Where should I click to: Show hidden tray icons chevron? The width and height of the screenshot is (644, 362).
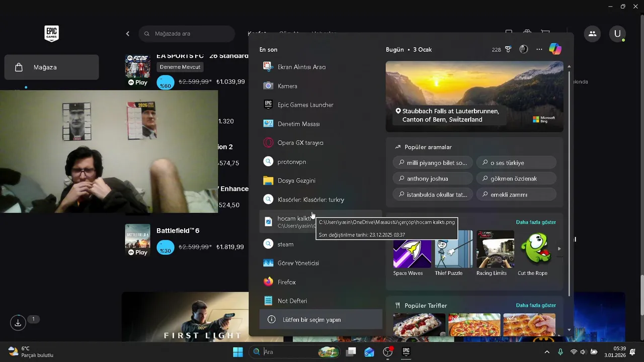click(547, 352)
